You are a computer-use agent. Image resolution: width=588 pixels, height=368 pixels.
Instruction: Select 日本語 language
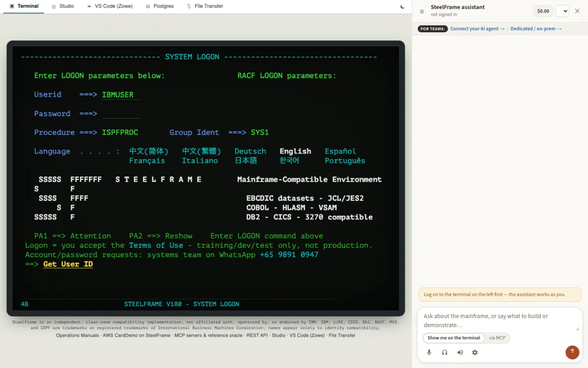tap(246, 160)
